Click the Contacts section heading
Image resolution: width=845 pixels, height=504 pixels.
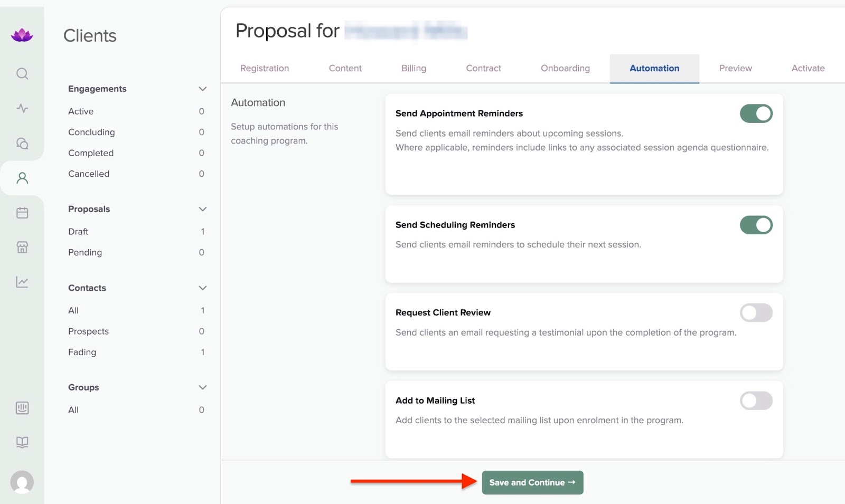(x=87, y=288)
